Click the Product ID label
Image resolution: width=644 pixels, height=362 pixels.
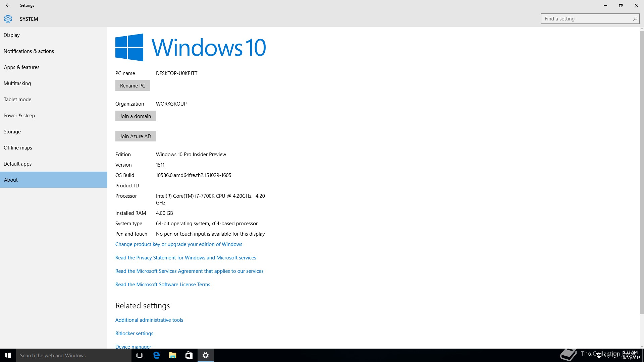tap(127, 186)
